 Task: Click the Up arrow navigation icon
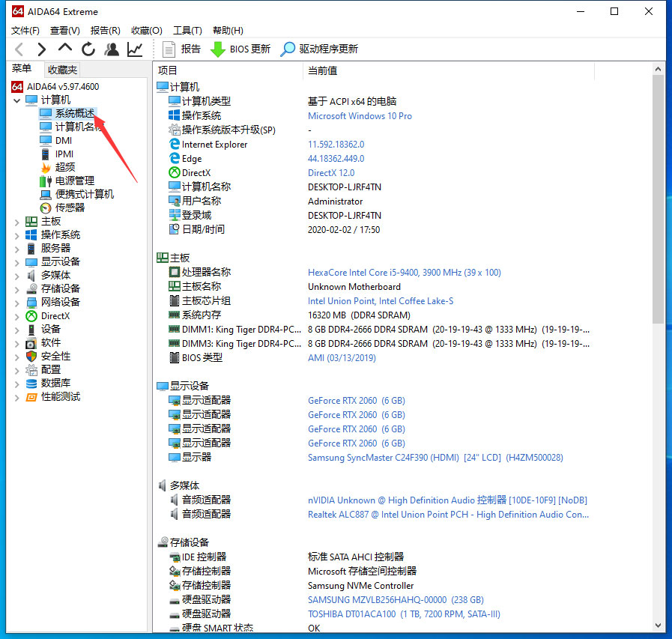pos(65,49)
